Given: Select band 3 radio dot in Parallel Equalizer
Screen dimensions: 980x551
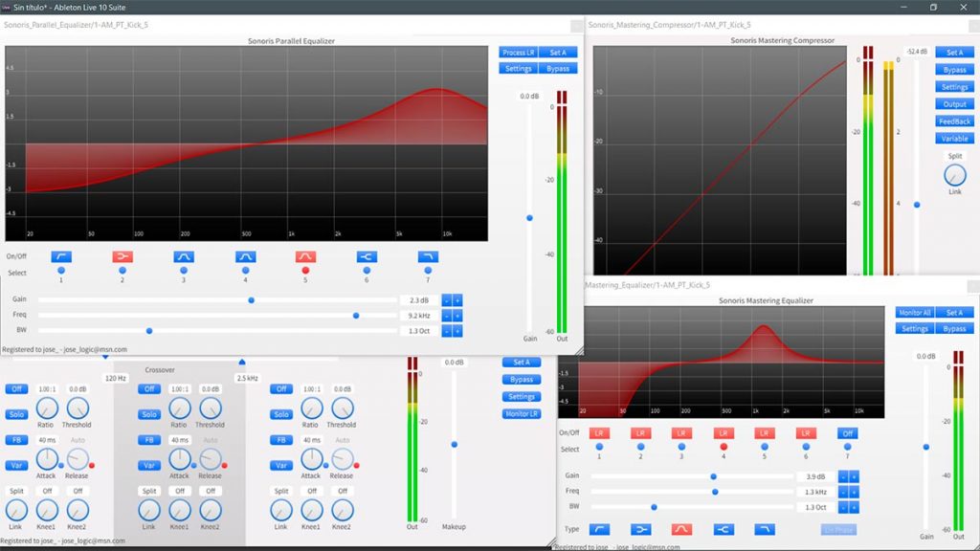Looking at the screenshot, I should (184, 271).
